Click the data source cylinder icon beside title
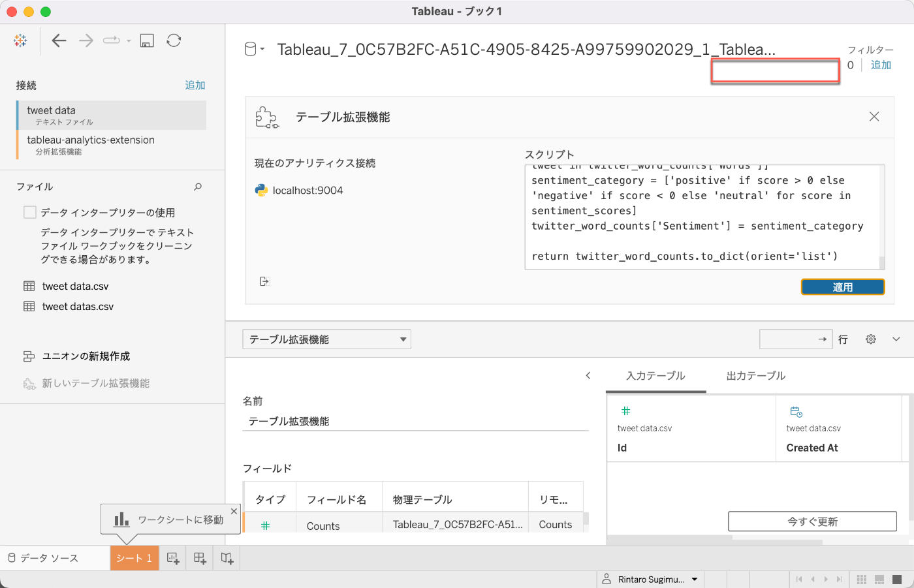Screen dimensions: 914x588 point(250,50)
